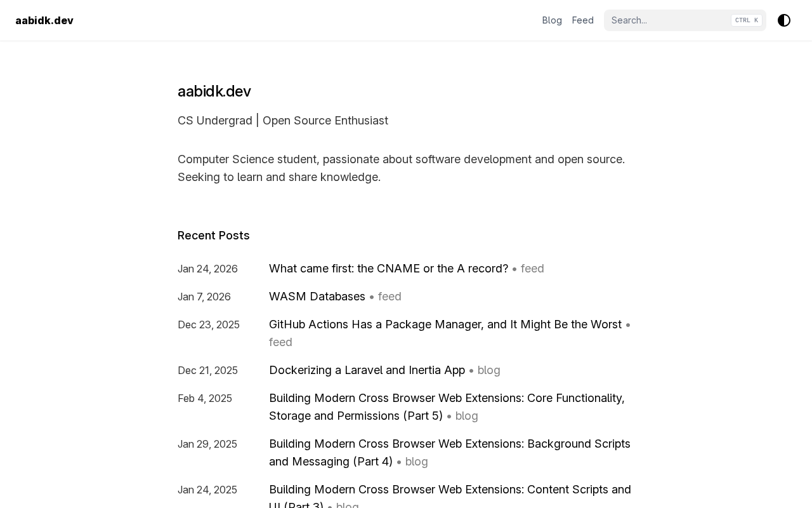
Task: Open the Web Extensions Part 5 post
Action: (446, 398)
